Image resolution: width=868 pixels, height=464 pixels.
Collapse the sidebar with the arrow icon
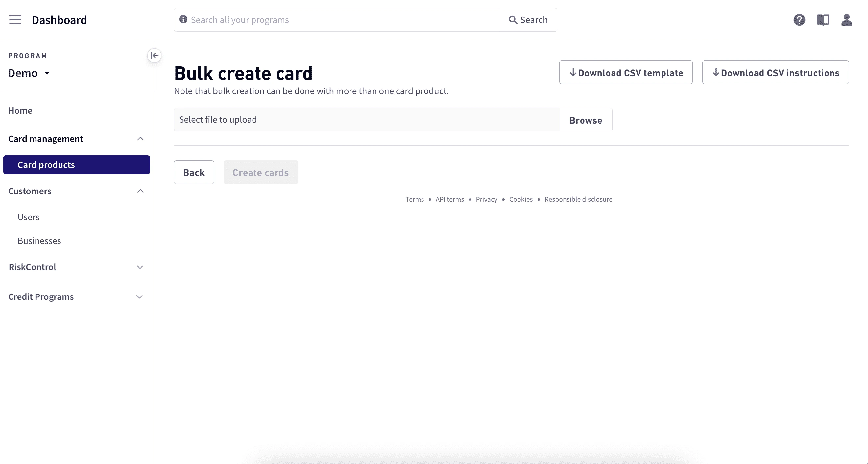(x=154, y=55)
